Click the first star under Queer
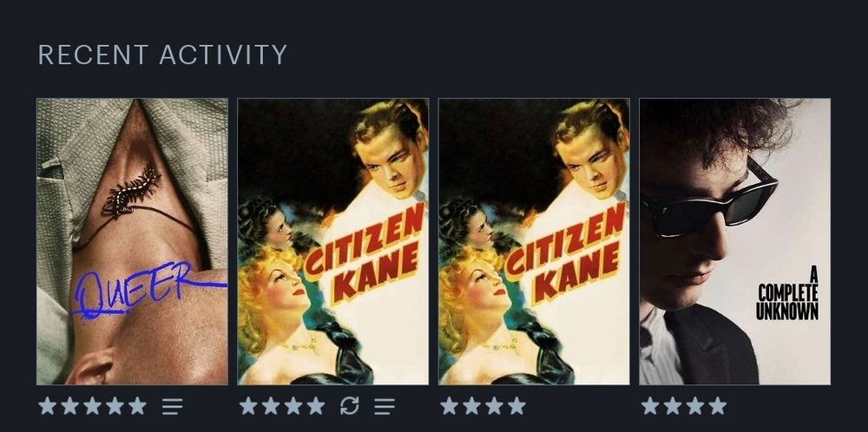Viewport: 868px width, 432px height. pos(48,406)
